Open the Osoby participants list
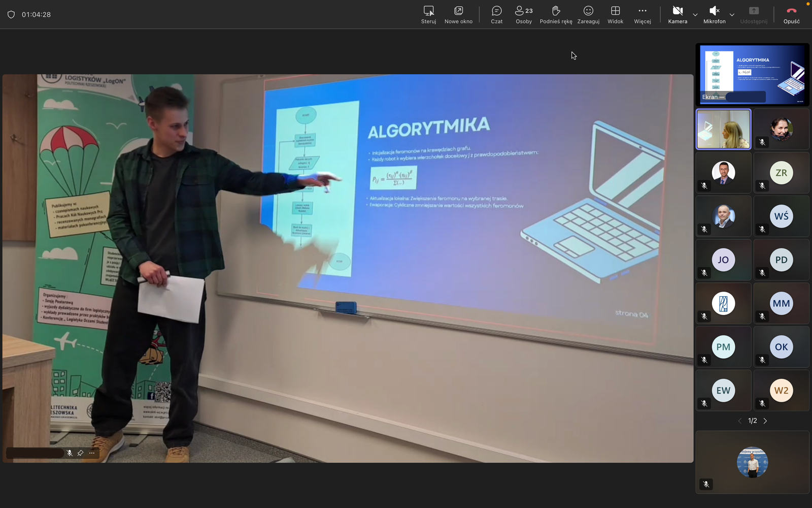The image size is (812, 508). (524, 14)
